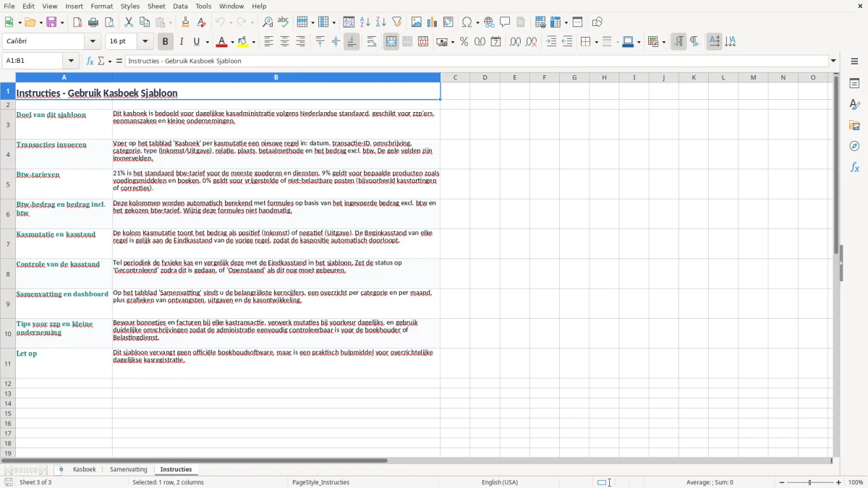
Task: Click the Zoom In plus button
Action: tap(839, 482)
